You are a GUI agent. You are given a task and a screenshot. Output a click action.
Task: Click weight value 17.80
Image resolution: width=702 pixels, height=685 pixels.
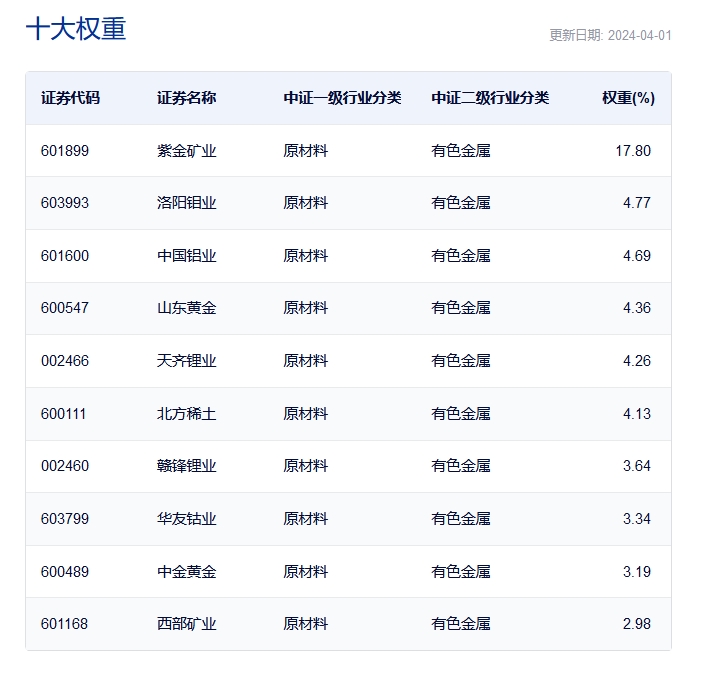tap(633, 150)
